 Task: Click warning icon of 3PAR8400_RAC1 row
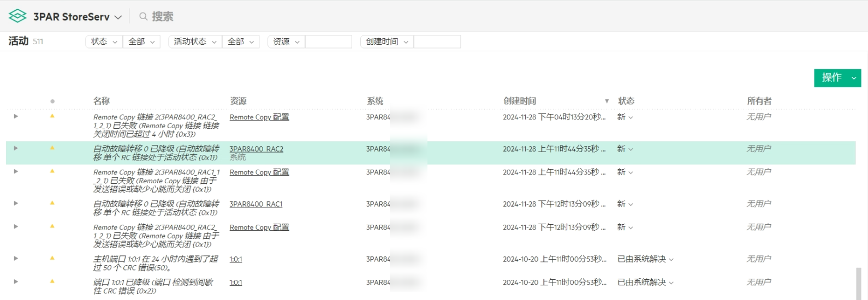pyautogui.click(x=52, y=203)
